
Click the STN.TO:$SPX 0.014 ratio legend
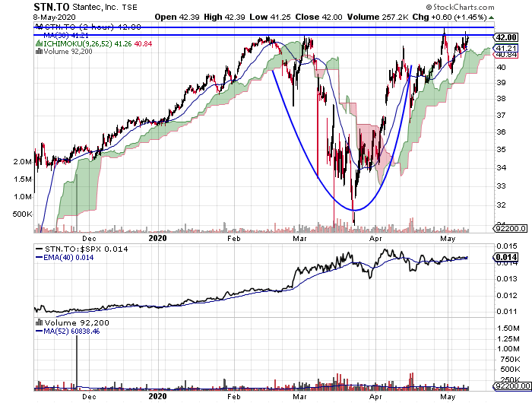click(82, 249)
